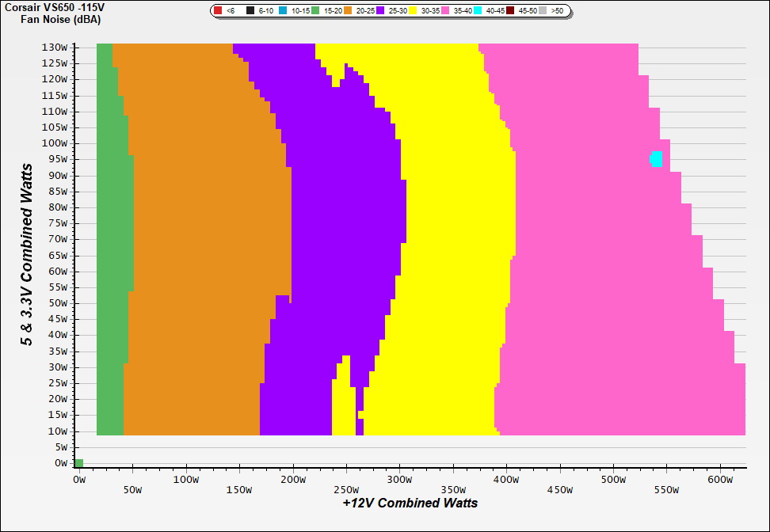Click the green square at the 0W origin
Viewport: 770px width, 532px height.
[78, 463]
